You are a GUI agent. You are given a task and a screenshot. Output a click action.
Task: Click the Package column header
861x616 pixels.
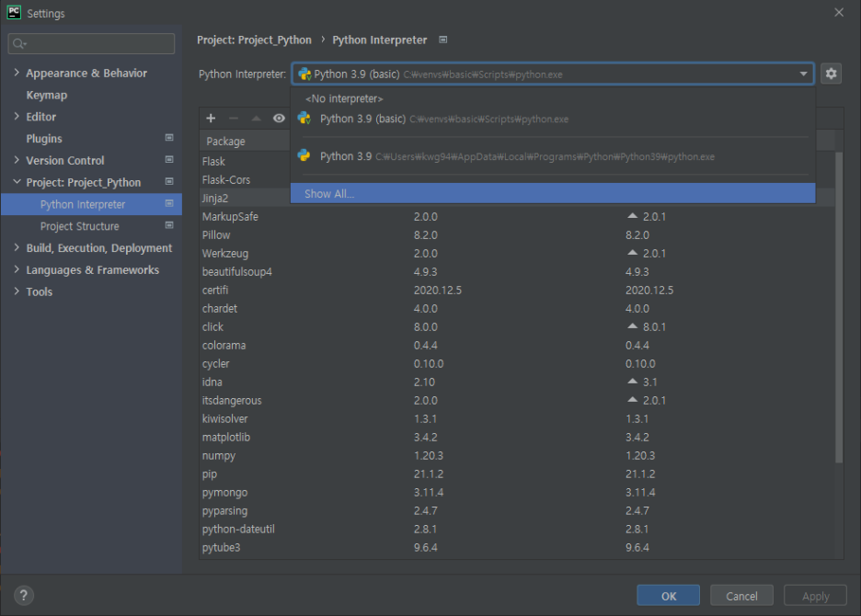point(245,141)
